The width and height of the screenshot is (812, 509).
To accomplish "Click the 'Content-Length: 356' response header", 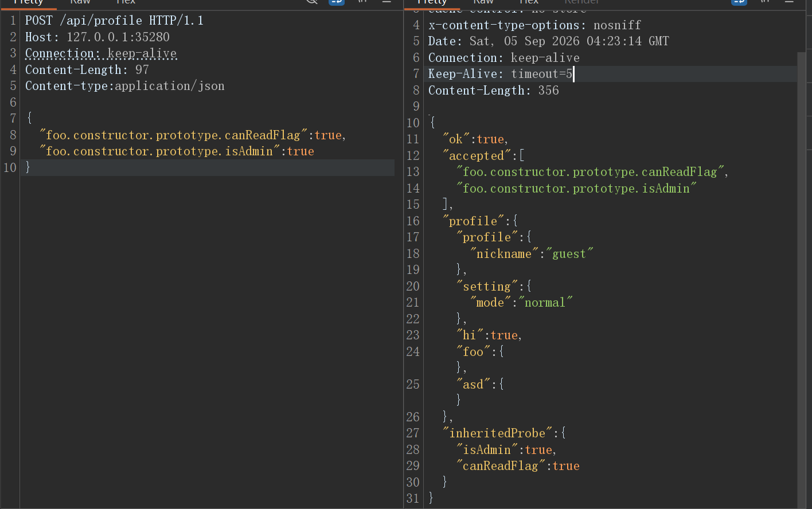I will tap(494, 91).
